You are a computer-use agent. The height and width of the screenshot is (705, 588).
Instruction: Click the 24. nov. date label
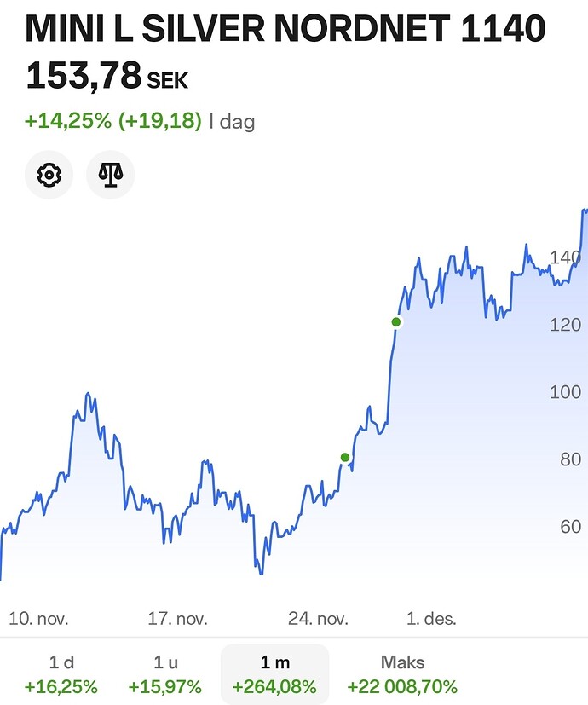point(318,618)
